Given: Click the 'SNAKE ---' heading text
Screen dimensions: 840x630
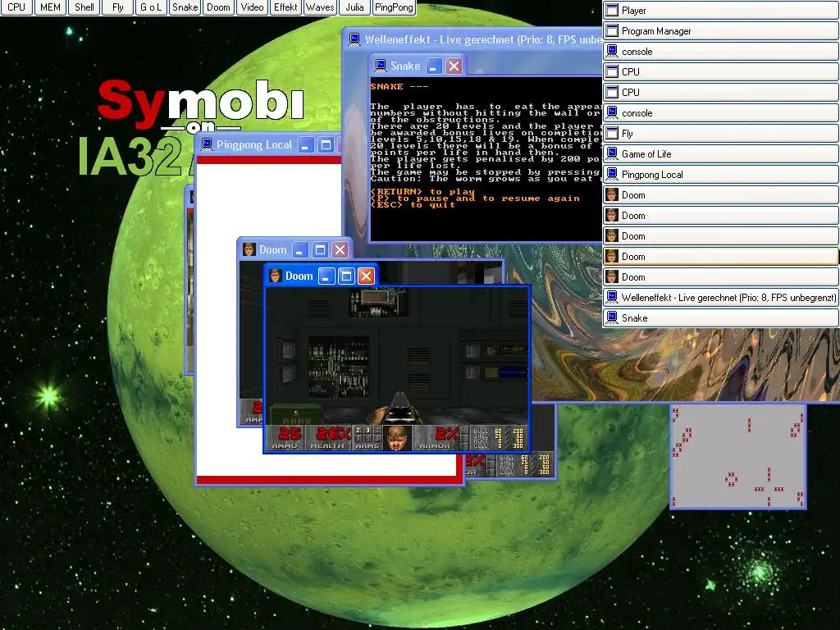Looking at the screenshot, I should 399,86.
